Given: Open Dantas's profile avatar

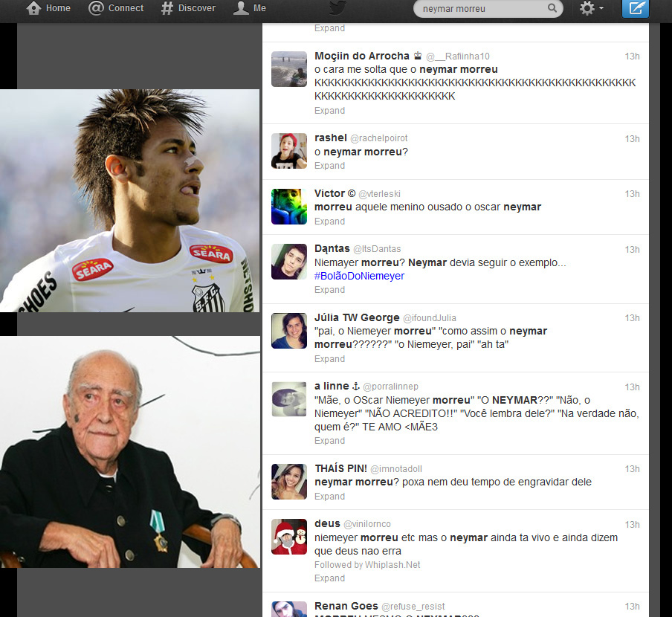Looking at the screenshot, I should tap(289, 262).
